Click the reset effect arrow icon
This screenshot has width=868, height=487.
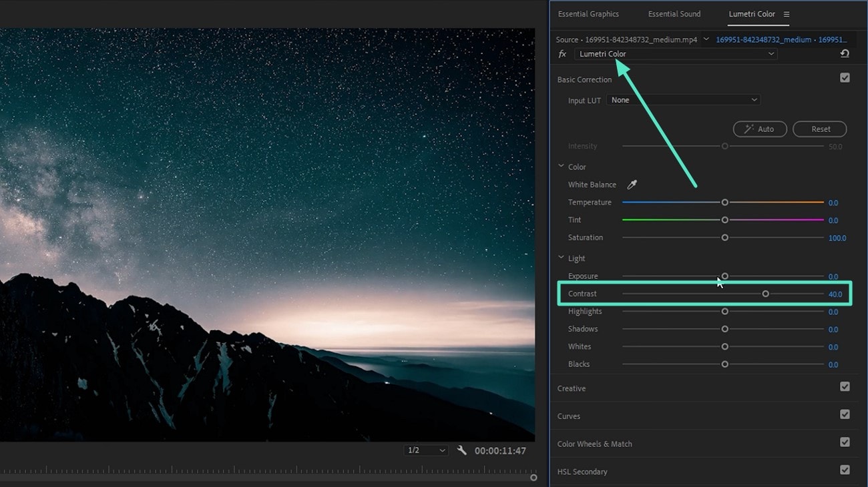(845, 53)
